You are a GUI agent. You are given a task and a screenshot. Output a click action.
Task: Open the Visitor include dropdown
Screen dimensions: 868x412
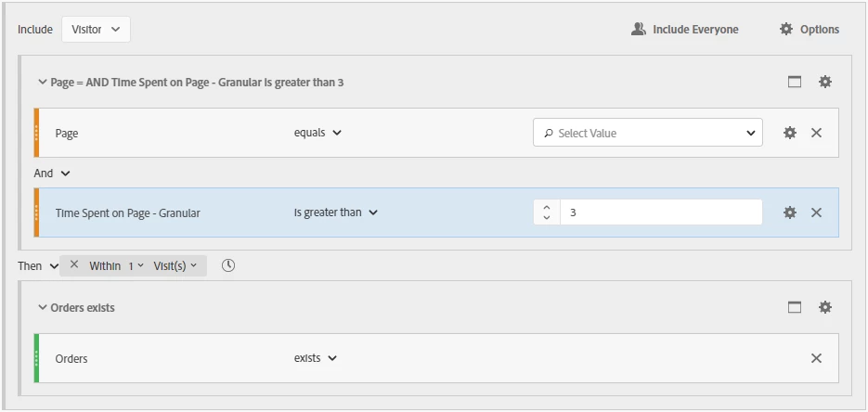[x=96, y=30]
